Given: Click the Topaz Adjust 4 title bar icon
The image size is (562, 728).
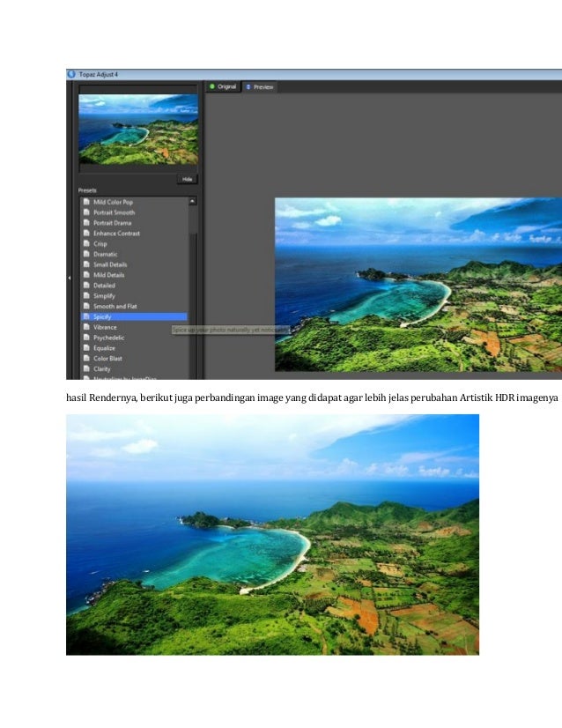Looking at the screenshot, I should tap(71, 74).
